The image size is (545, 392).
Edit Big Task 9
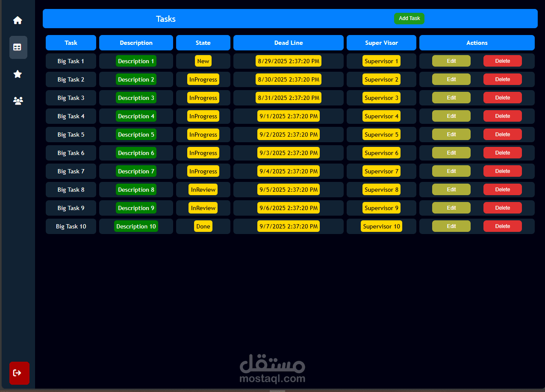(x=451, y=208)
